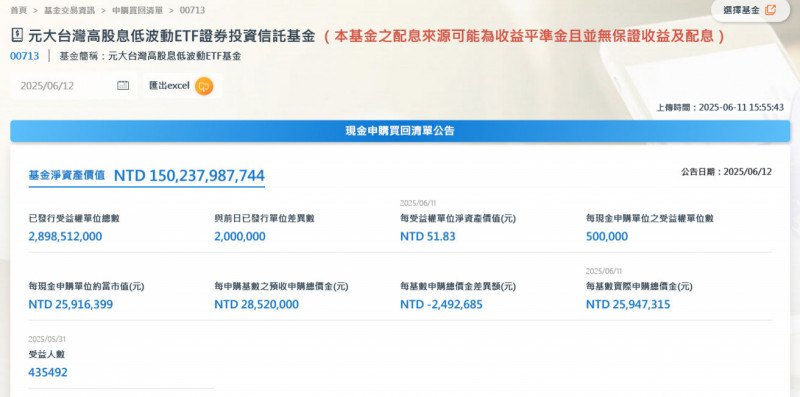
Task: Click the 2,898,512,000 units issued value
Action: [x=65, y=237]
